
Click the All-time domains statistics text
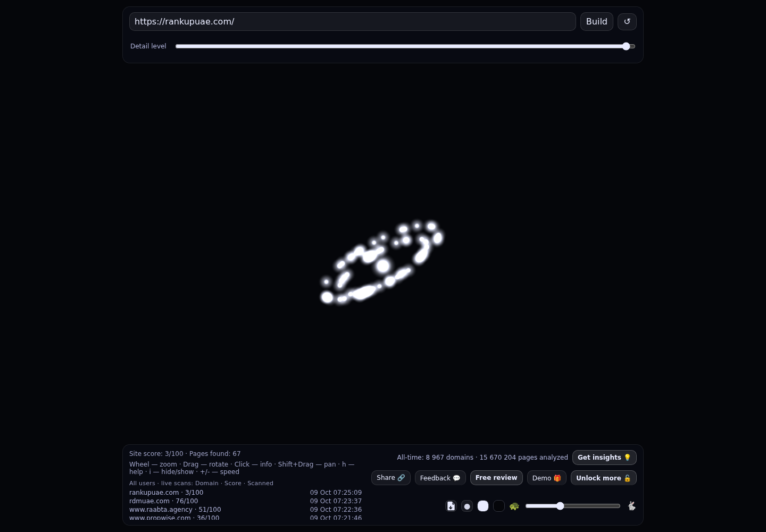point(482,458)
